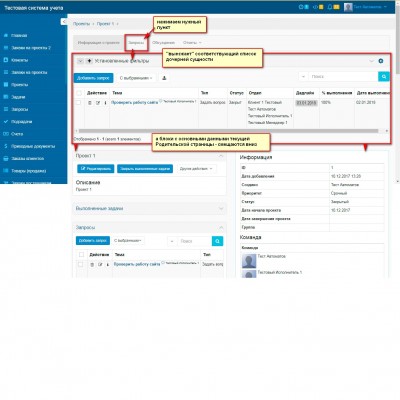Image resolution: width=400 pixels, height=400 pixels.
Task: Open Подрядчики with the checkmark icon
Action: 22,122
